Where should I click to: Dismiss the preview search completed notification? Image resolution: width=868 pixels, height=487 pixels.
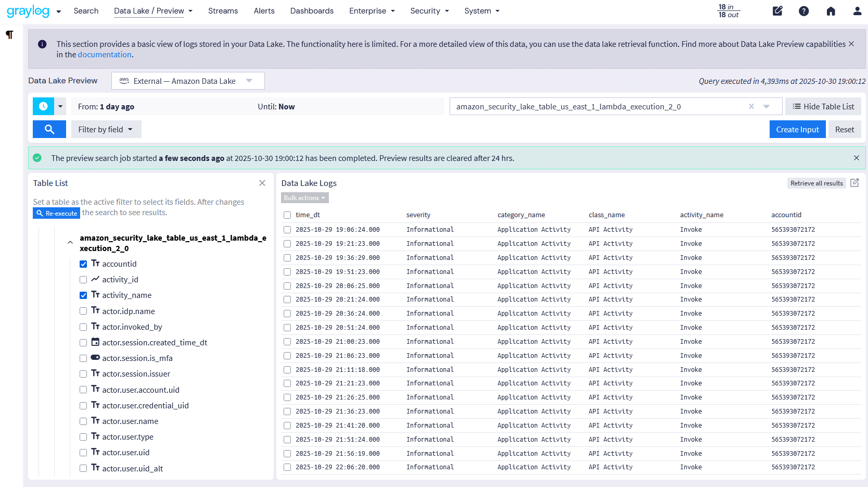[x=856, y=158]
